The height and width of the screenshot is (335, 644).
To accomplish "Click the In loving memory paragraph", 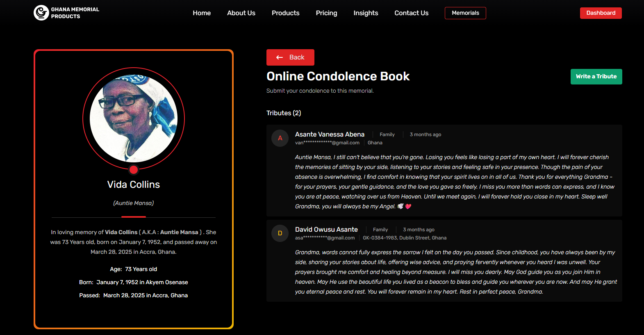I will click(134, 242).
